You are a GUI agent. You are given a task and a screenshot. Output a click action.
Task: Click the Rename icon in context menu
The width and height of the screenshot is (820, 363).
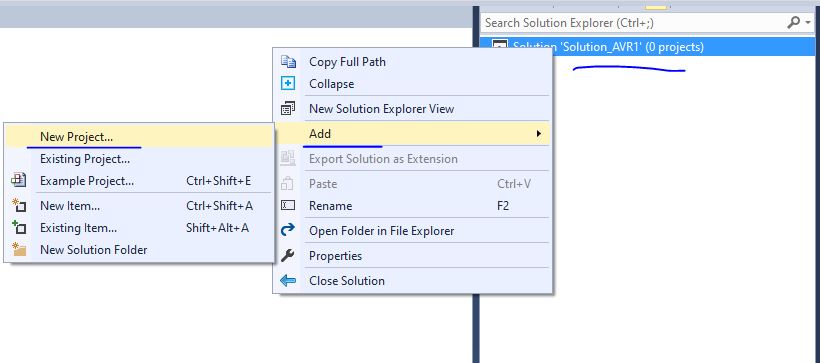[x=288, y=206]
